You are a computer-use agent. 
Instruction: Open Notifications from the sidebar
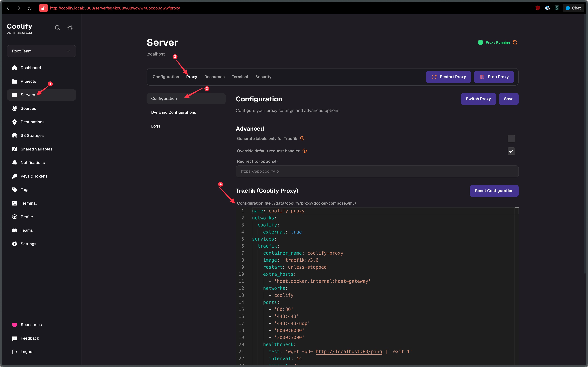[33, 162]
